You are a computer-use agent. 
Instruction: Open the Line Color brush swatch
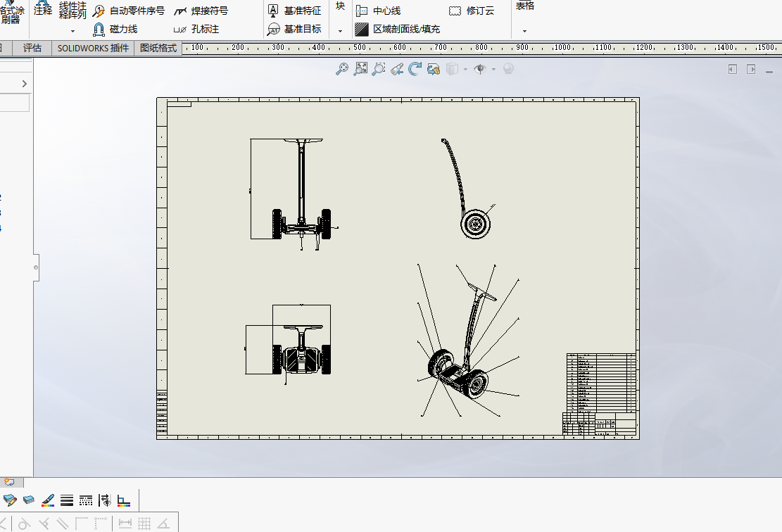(x=48, y=500)
